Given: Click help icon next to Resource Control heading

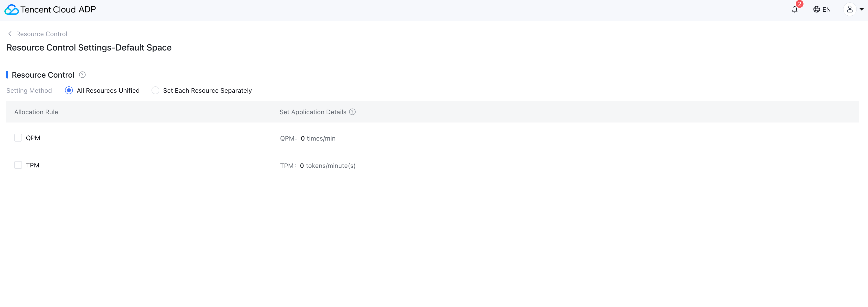Looking at the screenshot, I should 82,75.
